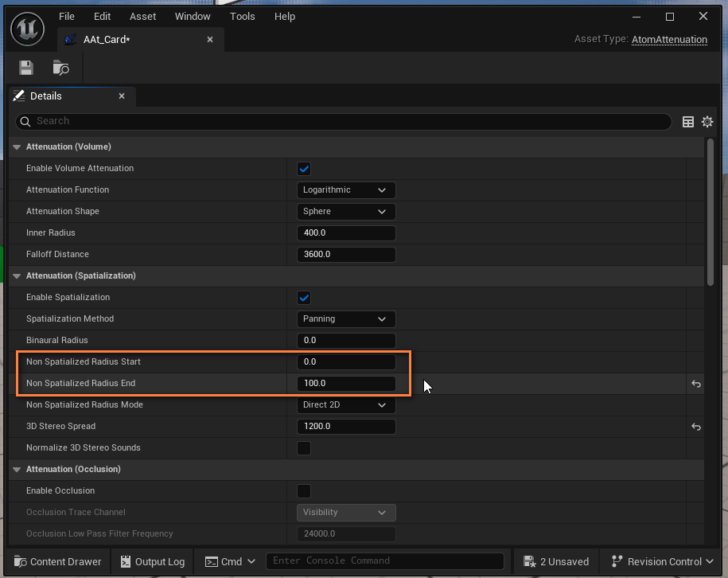
Task: Enable Occlusion checkbox
Action: click(304, 491)
